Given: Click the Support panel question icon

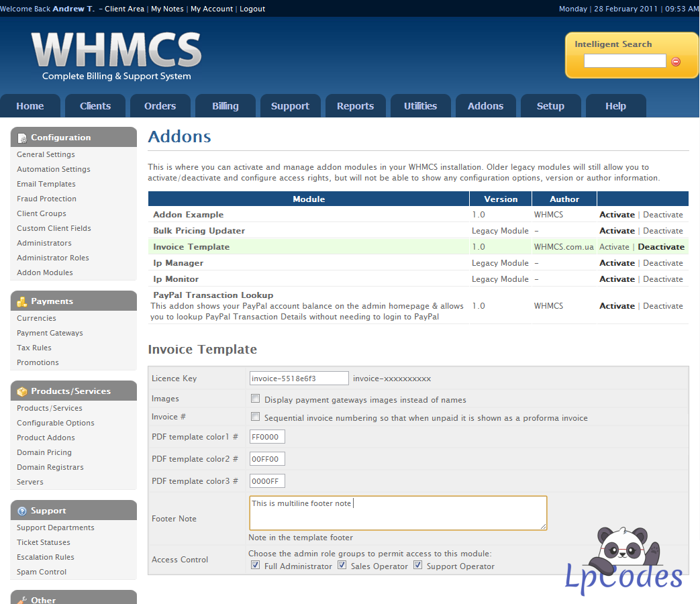Looking at the screenshot, I should click(22, 511).
